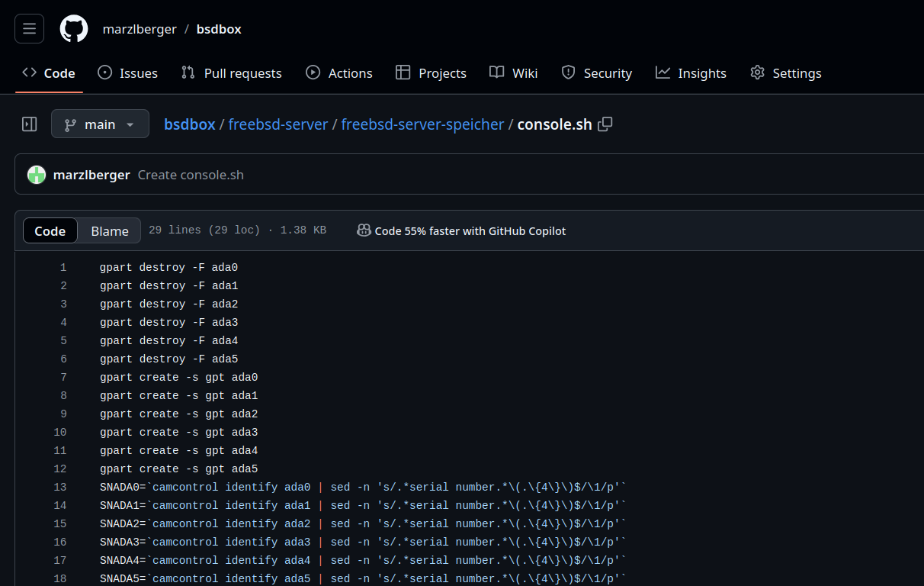The width and height of the screenshot is (924, 586).
Task: Copy the console.sh file path
Action: coord(605,124)
